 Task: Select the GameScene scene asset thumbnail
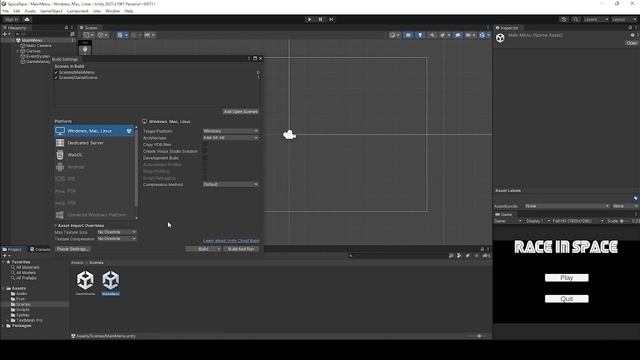click(85, 280)
